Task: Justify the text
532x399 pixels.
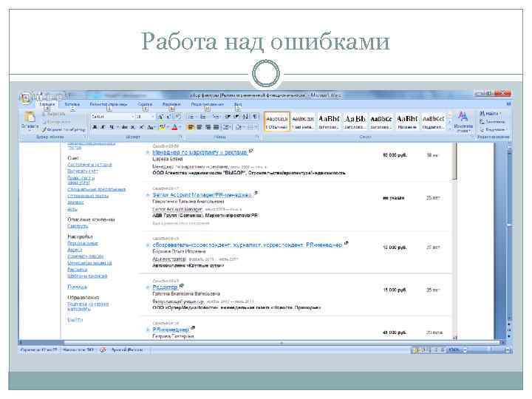Action: coord(216,127)
